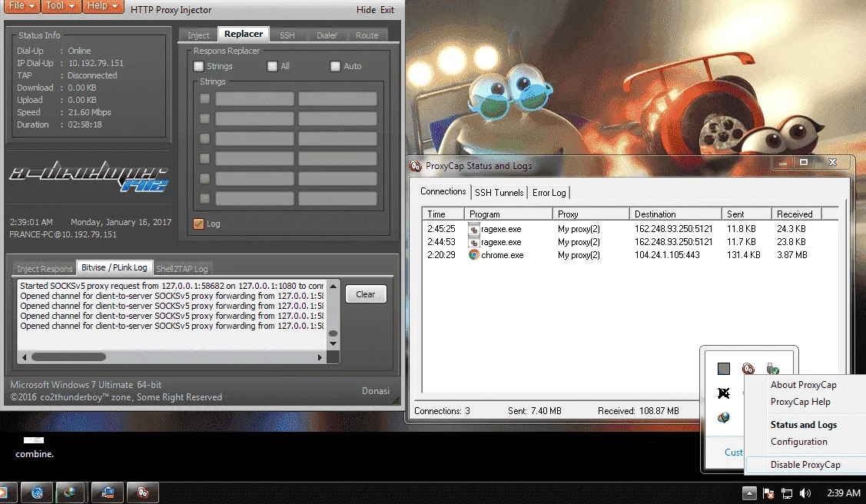This screenshot has width=866, height=504.
Task: Enable the Strings checkbox in Respons Replacer
Action: point(199,66)
